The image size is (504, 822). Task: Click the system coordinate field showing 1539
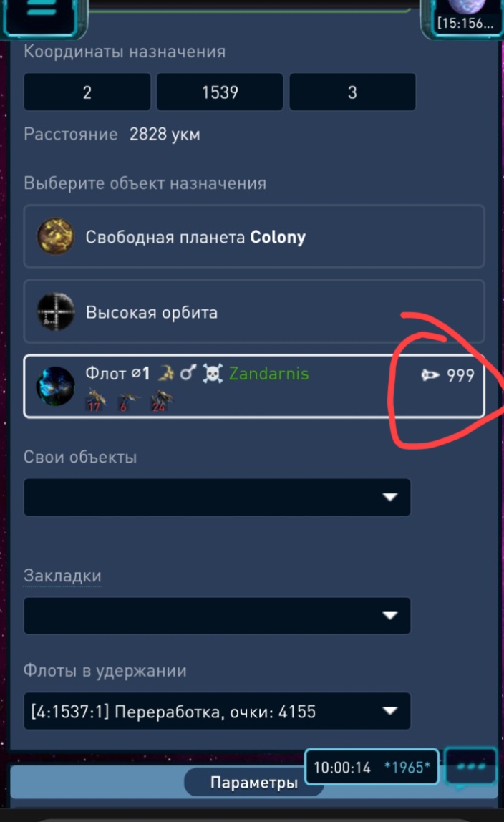click(220, 92)
